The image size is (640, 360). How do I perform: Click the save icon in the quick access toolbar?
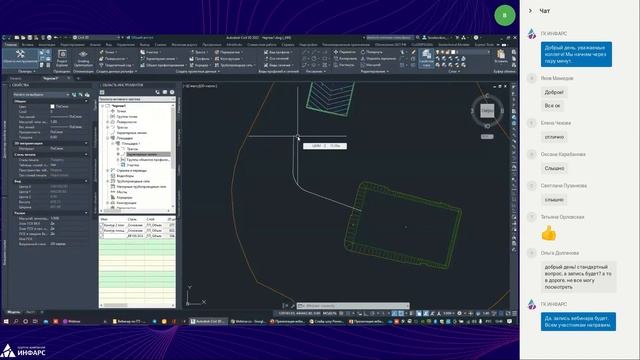29,38
